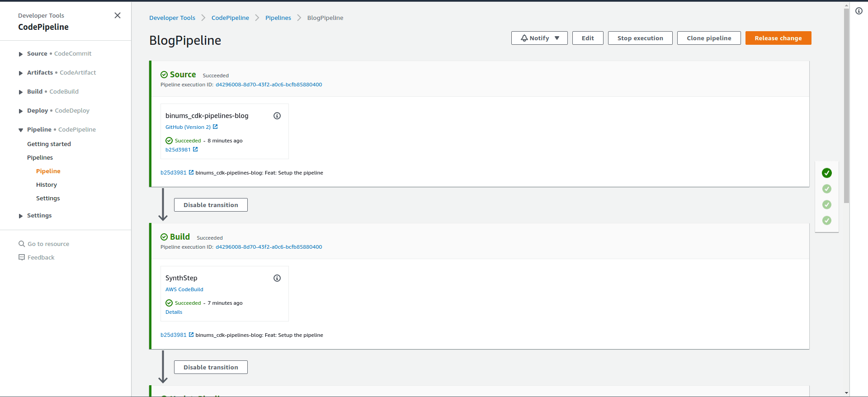Screen dimensions: 868x397
Task: Click the BlogPipeline page heading
Action: [185, 40]
